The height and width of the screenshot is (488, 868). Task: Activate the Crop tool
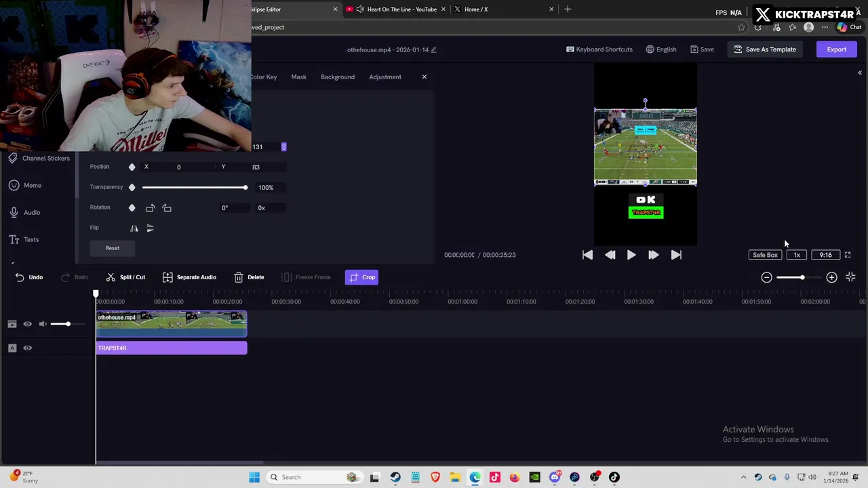[x=361, y=277]
